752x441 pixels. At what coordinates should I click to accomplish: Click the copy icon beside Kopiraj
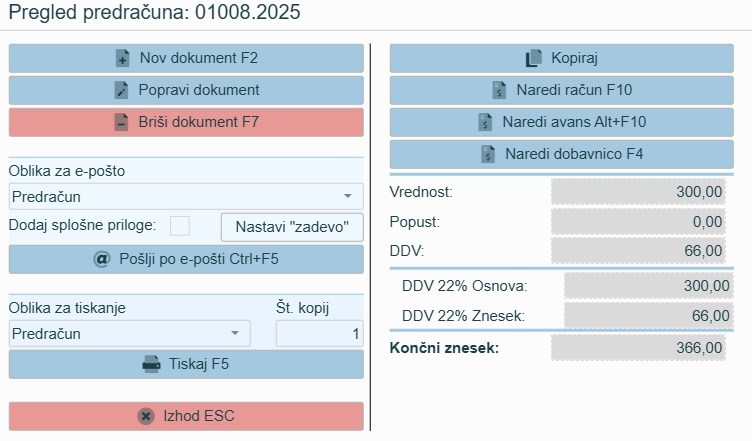533,58
